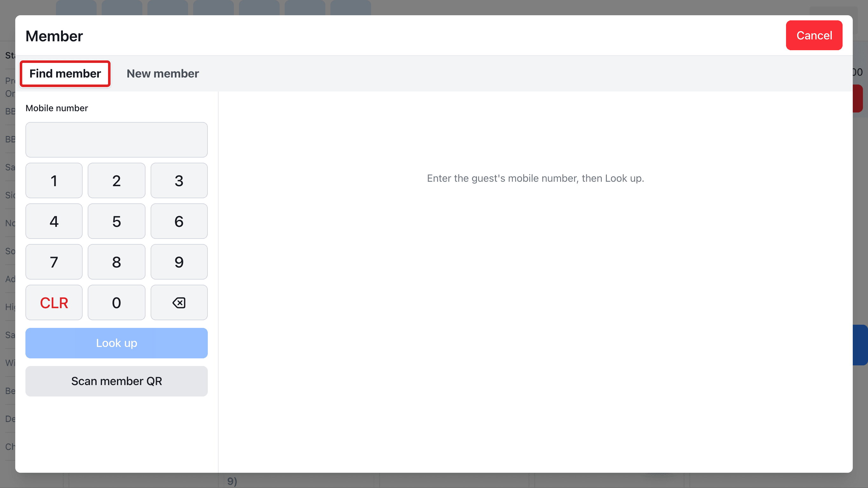Viewport: 868px width, 488px height.
Task: Tap keypad digit 7
Action: [54, 262]
